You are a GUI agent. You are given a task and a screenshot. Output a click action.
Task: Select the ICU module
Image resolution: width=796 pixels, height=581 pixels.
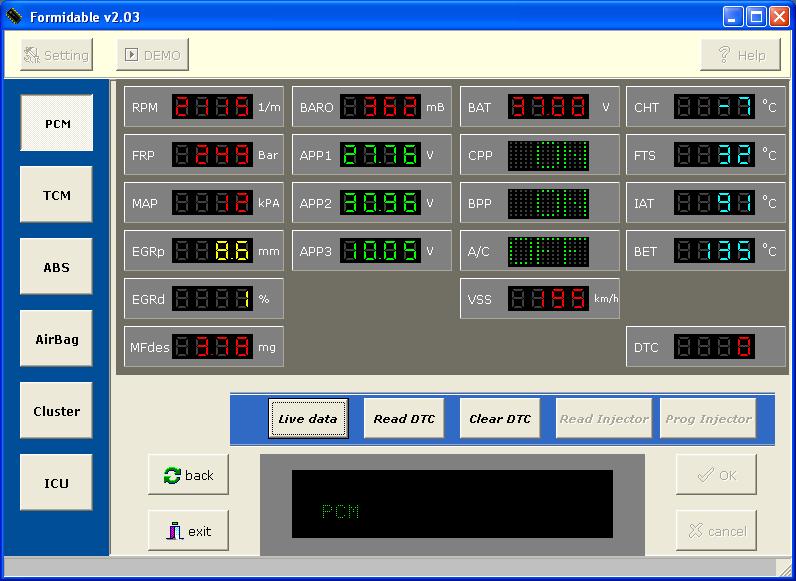[57, 483]
